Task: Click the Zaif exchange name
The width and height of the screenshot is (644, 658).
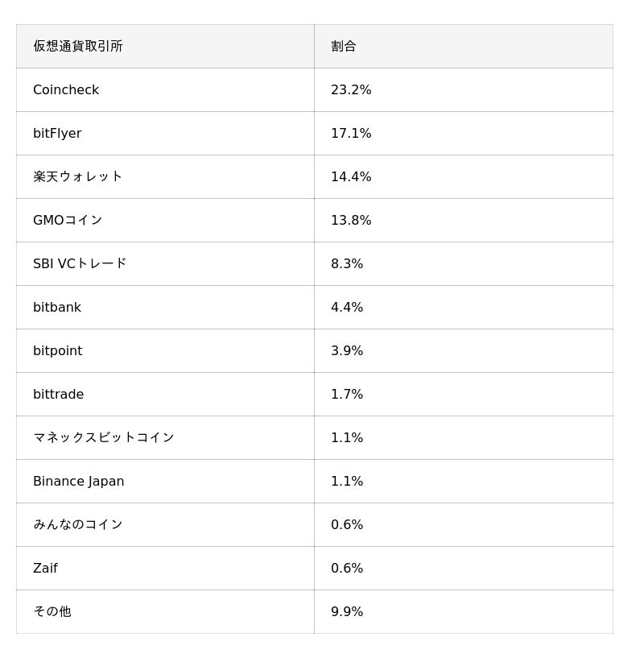Action: coord(45,569)
